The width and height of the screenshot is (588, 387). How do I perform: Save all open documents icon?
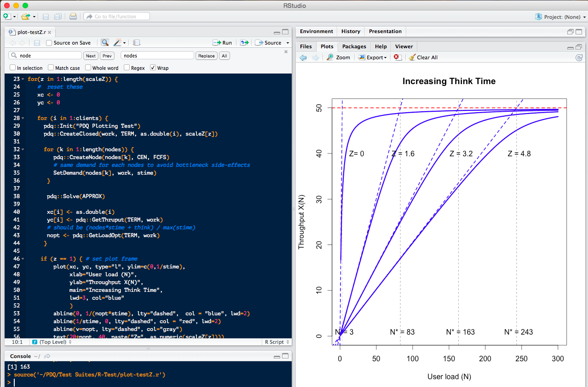(x=58, y=17)
